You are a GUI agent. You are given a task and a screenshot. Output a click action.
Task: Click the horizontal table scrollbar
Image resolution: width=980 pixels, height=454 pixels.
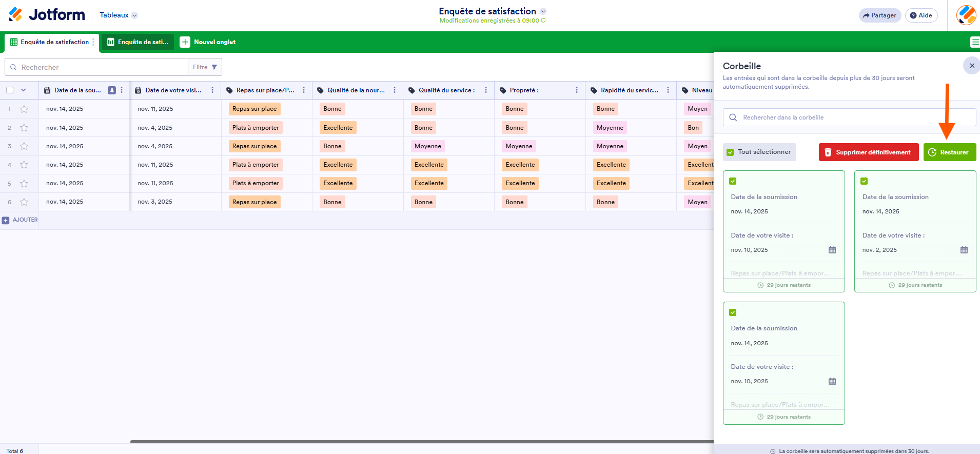pos(422,441)
